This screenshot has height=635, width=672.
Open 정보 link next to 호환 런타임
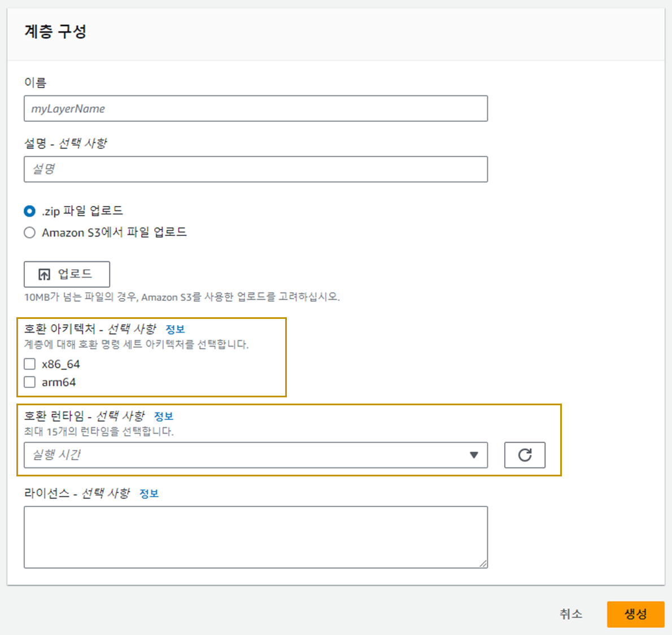coord(163,416)
